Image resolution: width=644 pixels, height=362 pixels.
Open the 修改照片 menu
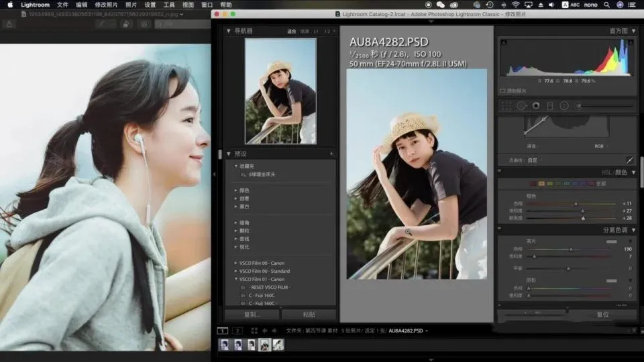pyautogui.click(x=106, y=5)
